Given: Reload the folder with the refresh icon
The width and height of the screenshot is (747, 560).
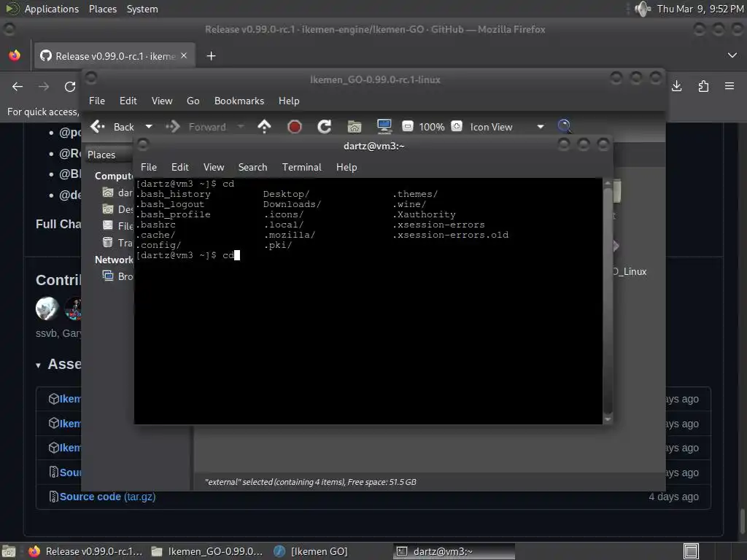Looking at the screenshot, I should pos(325,127).
